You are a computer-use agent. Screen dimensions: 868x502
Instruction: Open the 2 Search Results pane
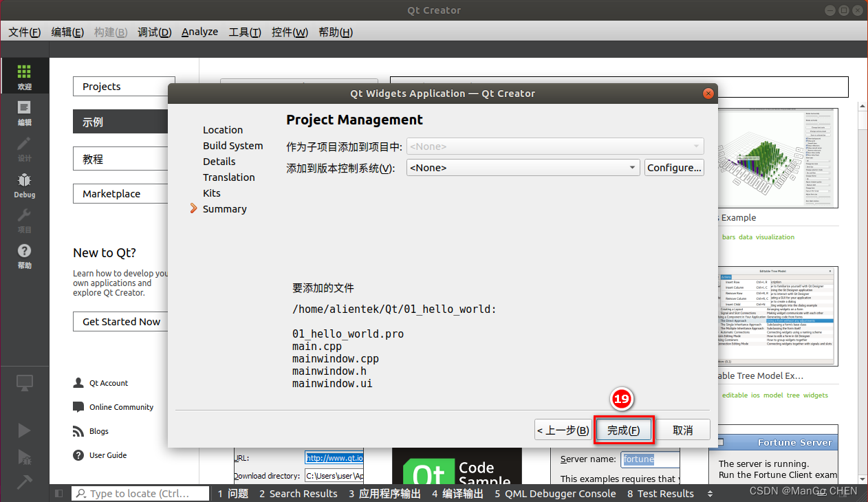tap(298, 493)
